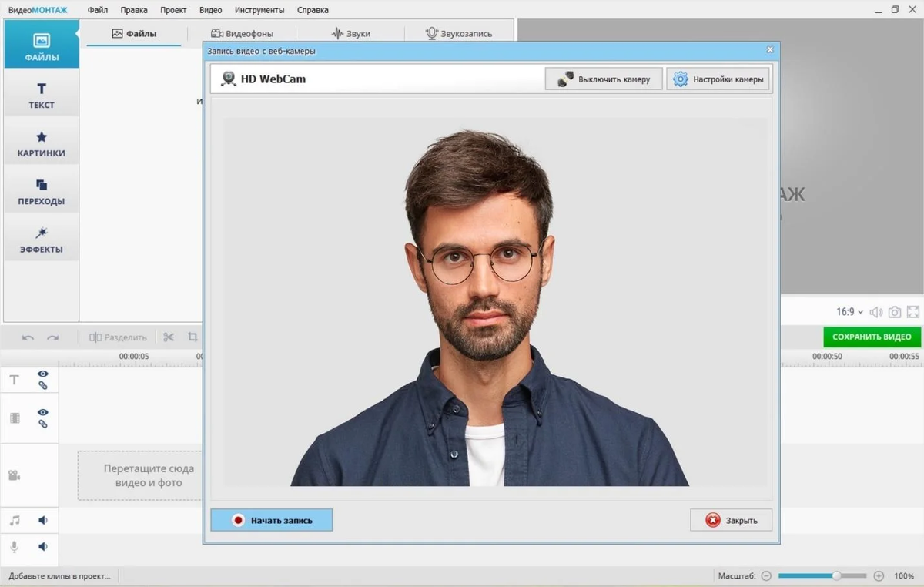Click Начать запись to start recording
Image resolution: width=924 pixels, height=587 pixels.
point(272,520)
